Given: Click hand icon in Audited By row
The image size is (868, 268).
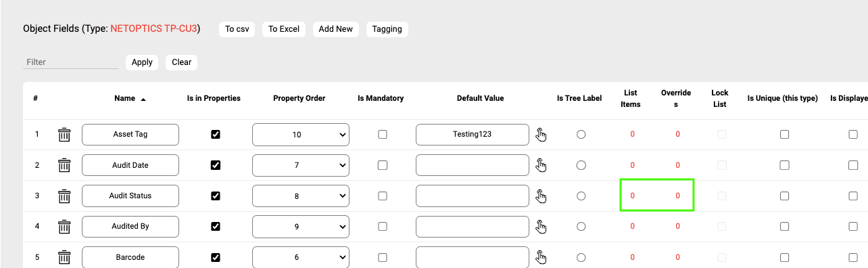Looking at the screenshot, I should (541, 226).
